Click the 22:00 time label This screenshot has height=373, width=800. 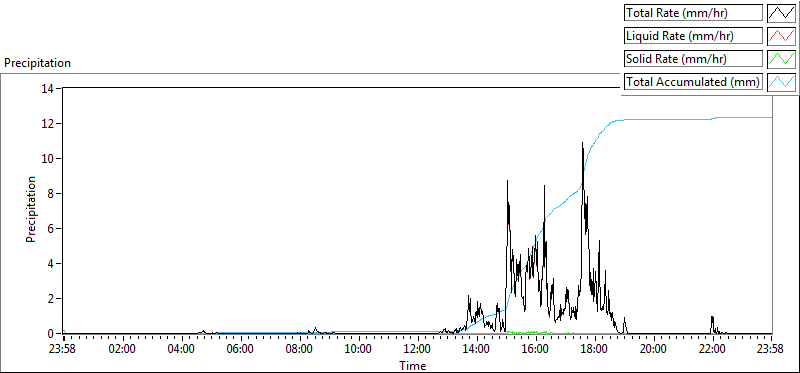713,350
